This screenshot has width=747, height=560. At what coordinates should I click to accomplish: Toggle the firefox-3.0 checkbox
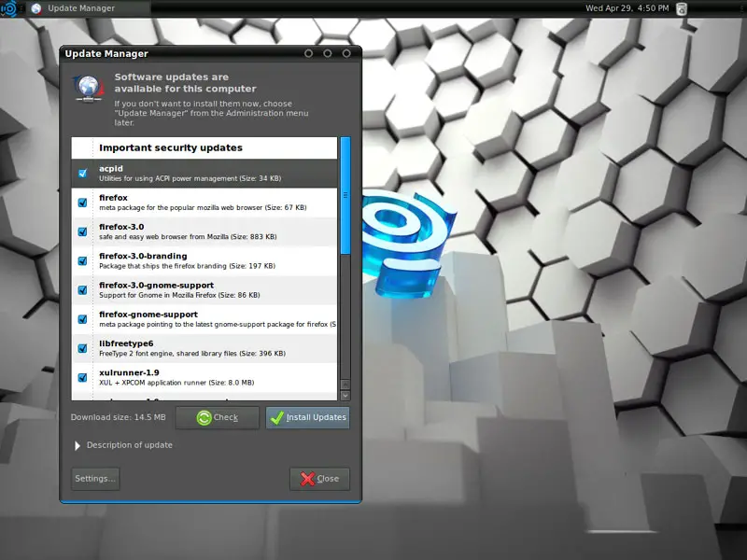coord(82,231)
